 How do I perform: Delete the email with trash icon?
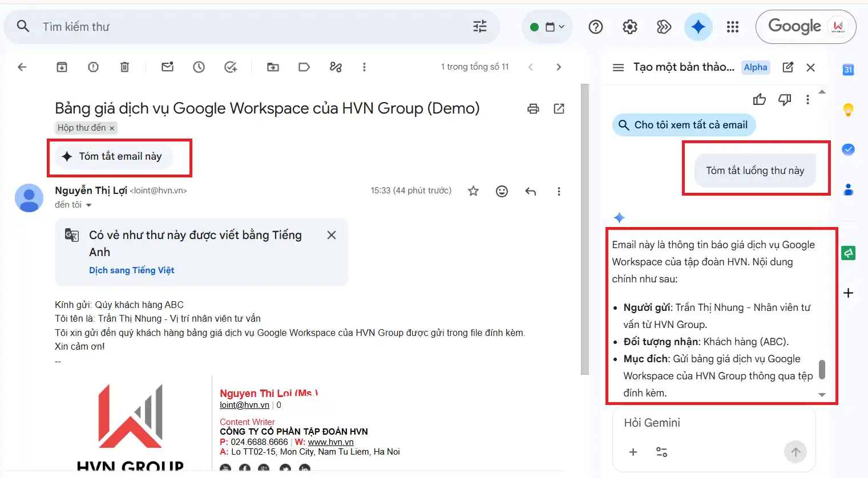(124, 67)
